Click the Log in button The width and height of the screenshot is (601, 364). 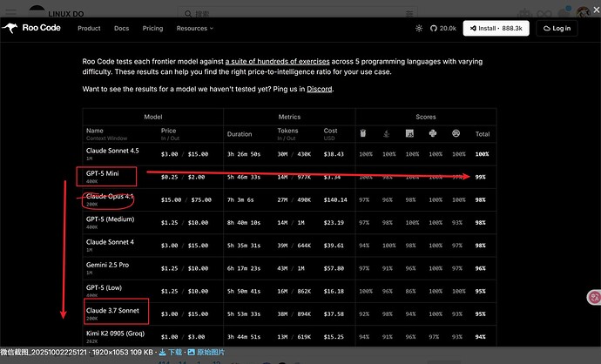tap(557, 29)
